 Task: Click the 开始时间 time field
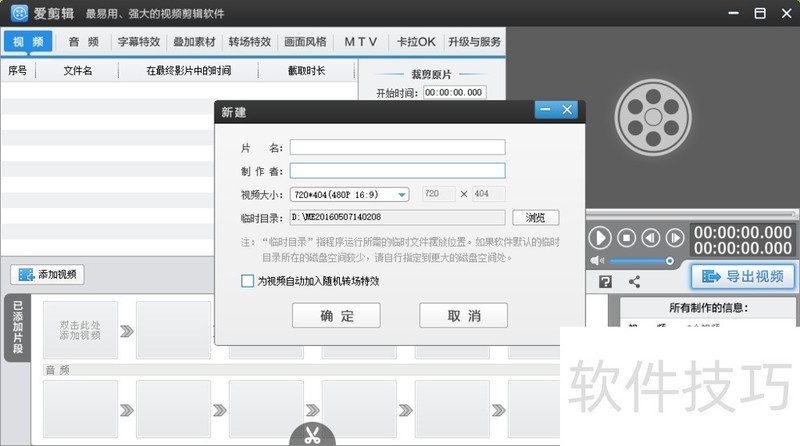pos(454,92)
